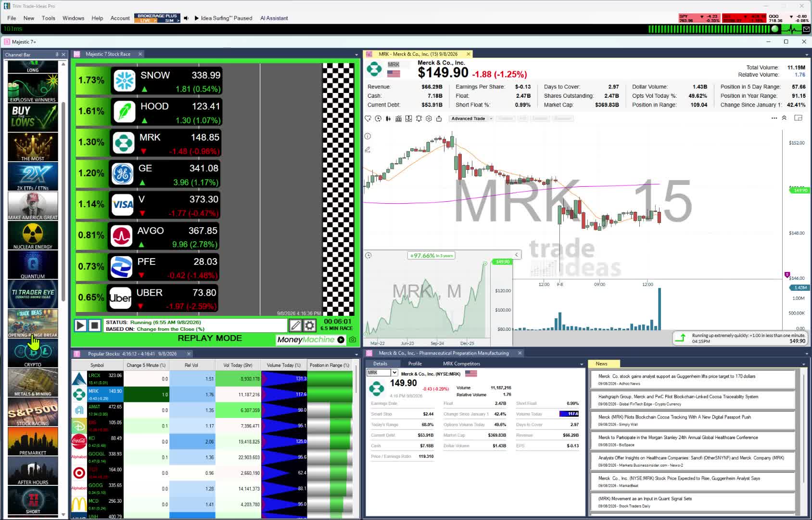Pin the Channel Bar panel
The height and width of the screenshot is (520, 812).
coord(57,54)
